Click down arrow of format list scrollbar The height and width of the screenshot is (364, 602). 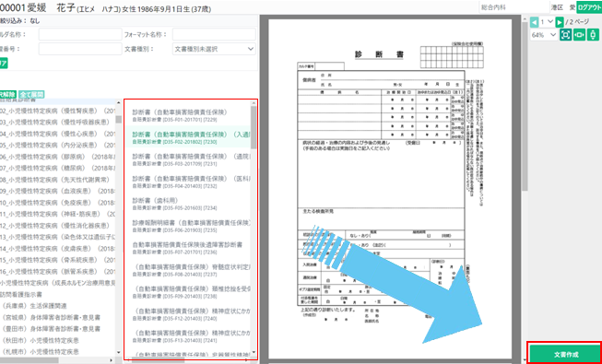(254, 352)
